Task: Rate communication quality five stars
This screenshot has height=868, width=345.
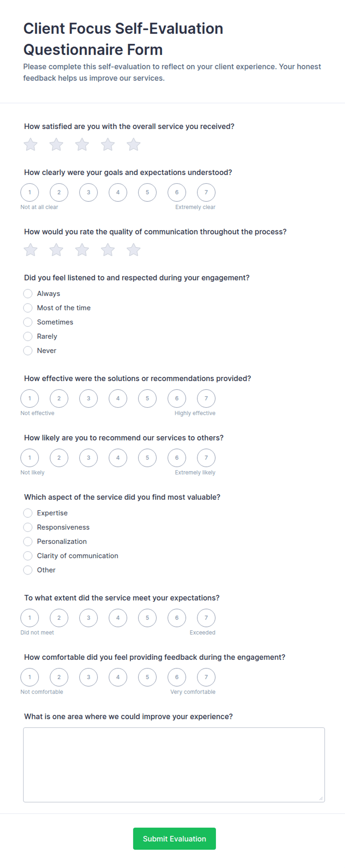Action: point(134,250)
